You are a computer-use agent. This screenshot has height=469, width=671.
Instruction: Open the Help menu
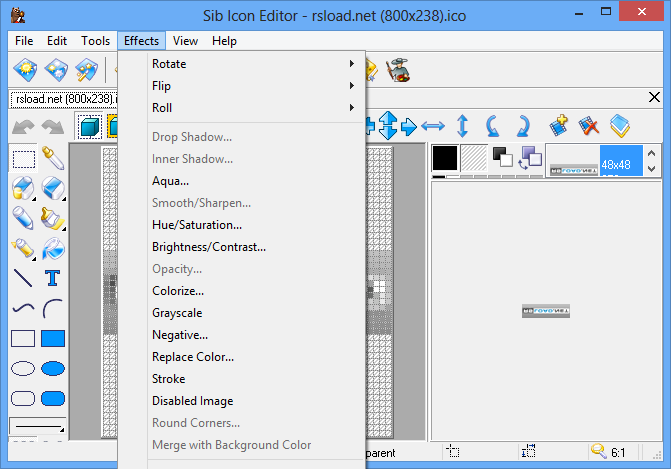coord(224,41)
